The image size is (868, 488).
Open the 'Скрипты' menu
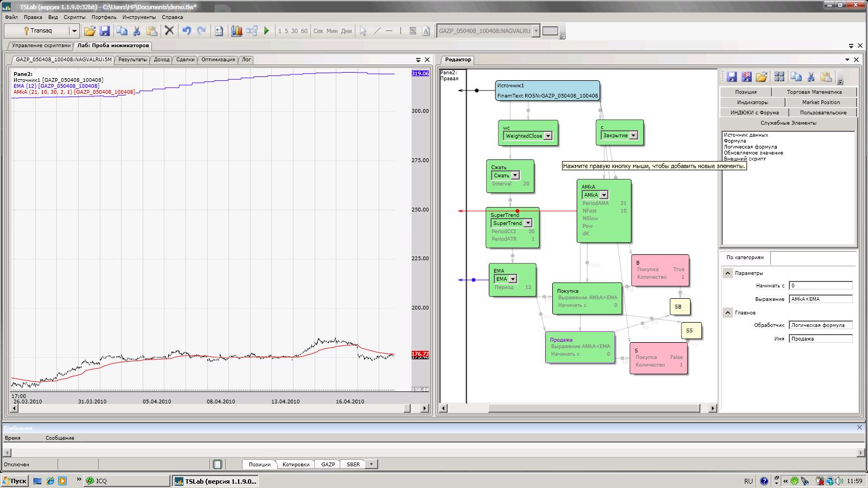coord(74,17)
